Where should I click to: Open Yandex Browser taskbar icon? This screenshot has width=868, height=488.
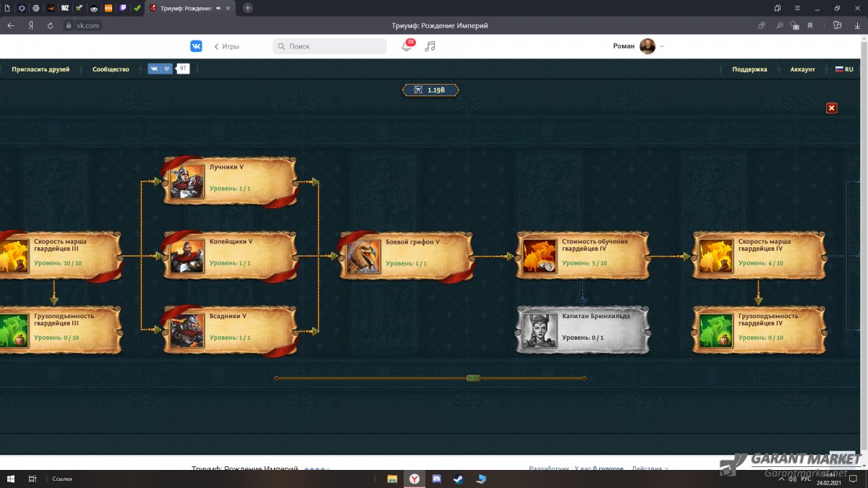(x=414, y=479)
